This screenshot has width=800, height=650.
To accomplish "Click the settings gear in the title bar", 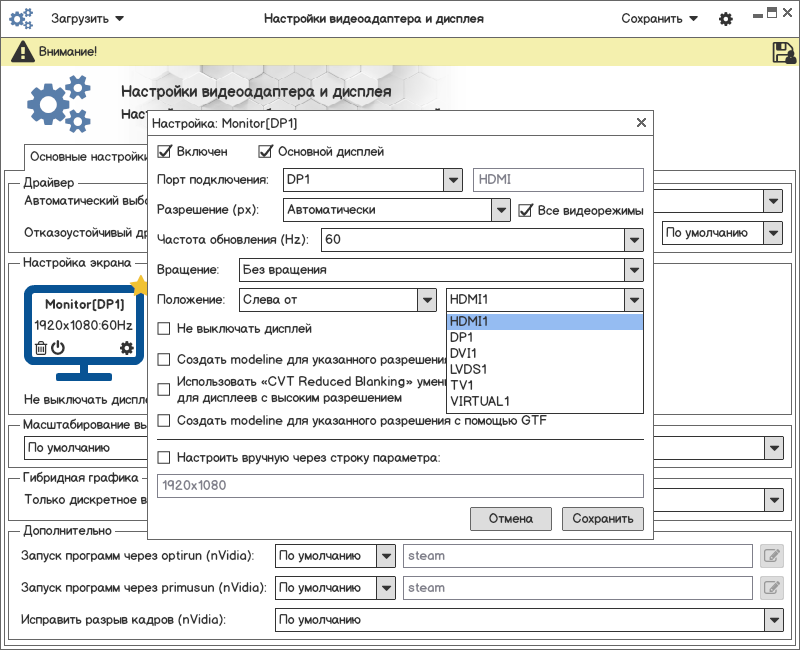I will click(726, 19).
